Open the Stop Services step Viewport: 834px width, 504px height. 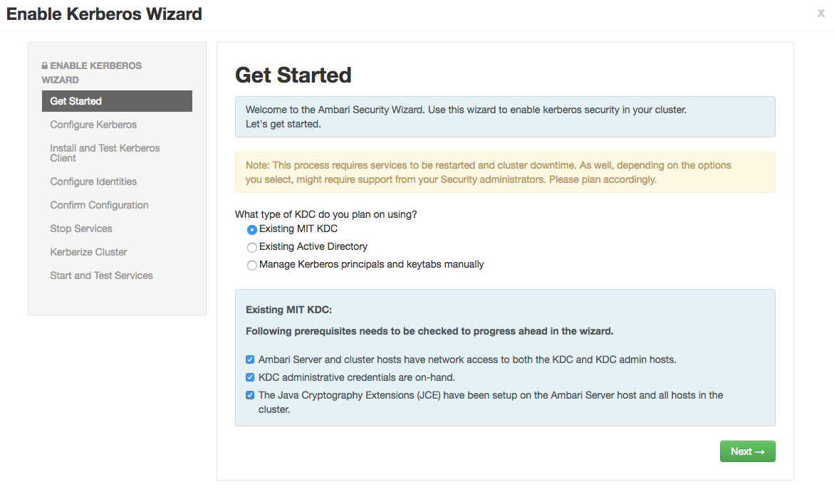click(x=81, y=229)
